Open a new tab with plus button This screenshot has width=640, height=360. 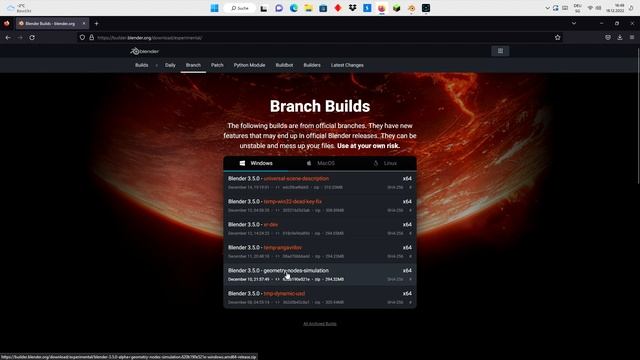[x=96, y=24]
